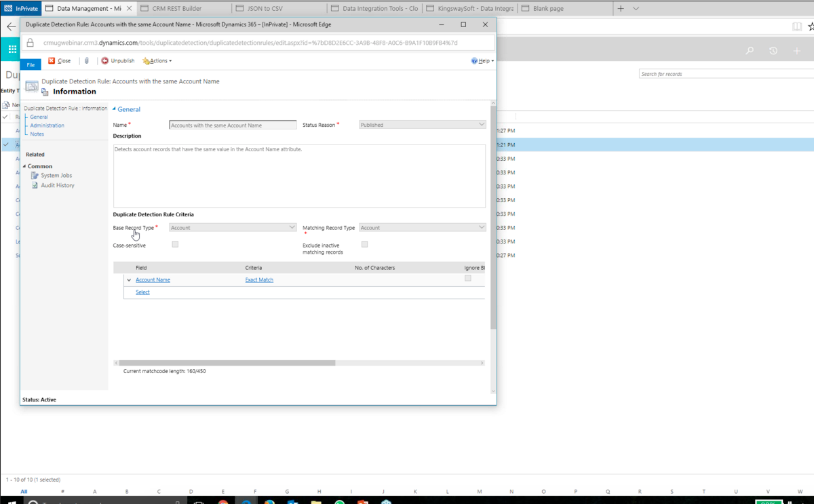This screenshot has width=814, height=504.
Task: Collapse the Common group in left navigation
Action: pyautogui.click(x=25, y=166)
